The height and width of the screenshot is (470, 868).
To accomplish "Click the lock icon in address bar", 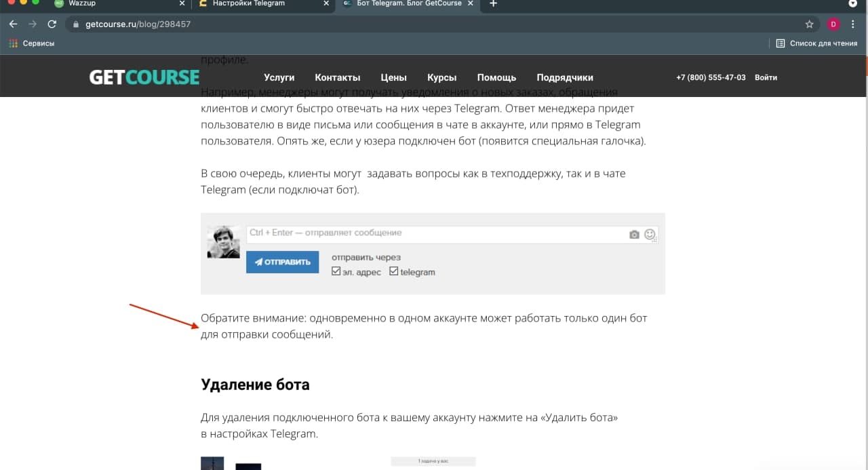I will pyautogui.click(x=76, y=24).
